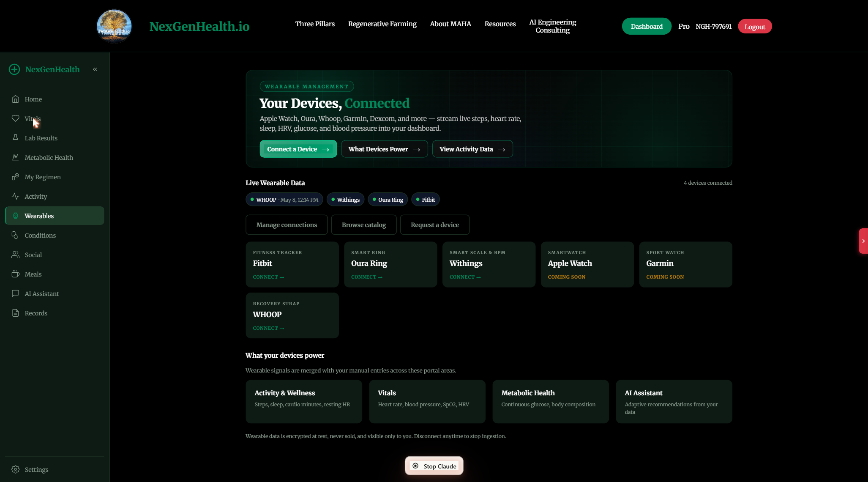
Task: Open Social in the sidebar
Action: point(55,255)
